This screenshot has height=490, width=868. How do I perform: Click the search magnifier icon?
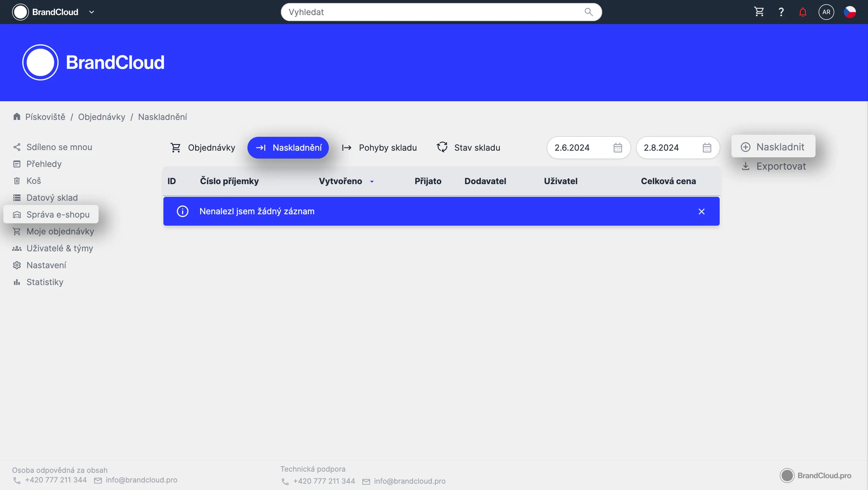point(588,12)
